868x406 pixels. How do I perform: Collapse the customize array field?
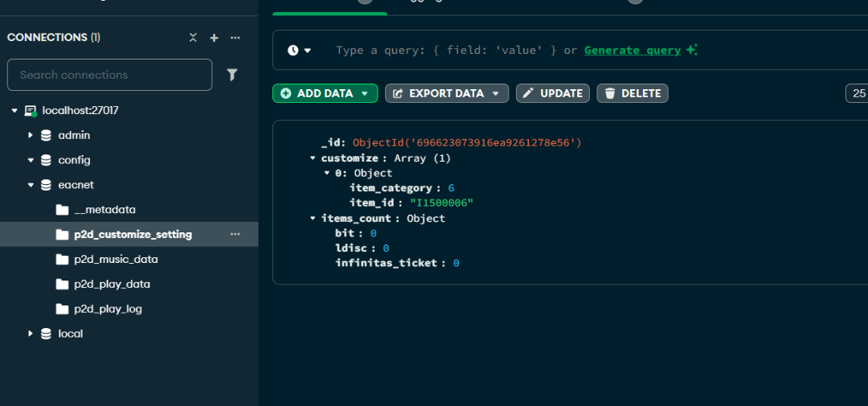tap(313, 158)
